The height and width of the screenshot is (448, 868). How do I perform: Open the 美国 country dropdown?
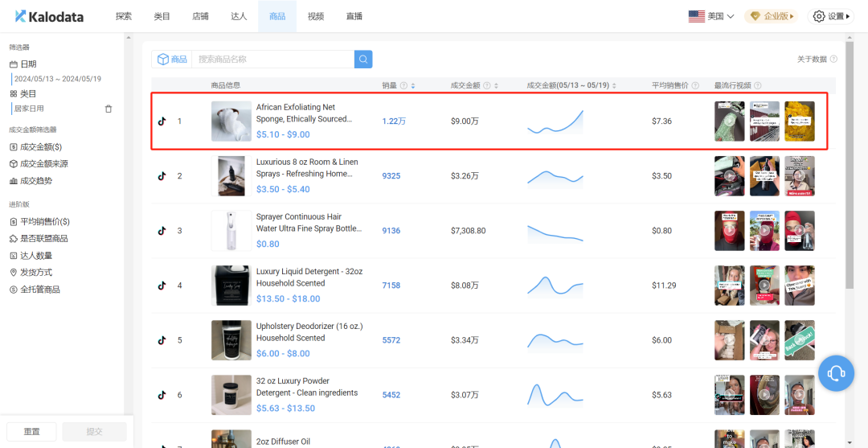coord(711,16)
